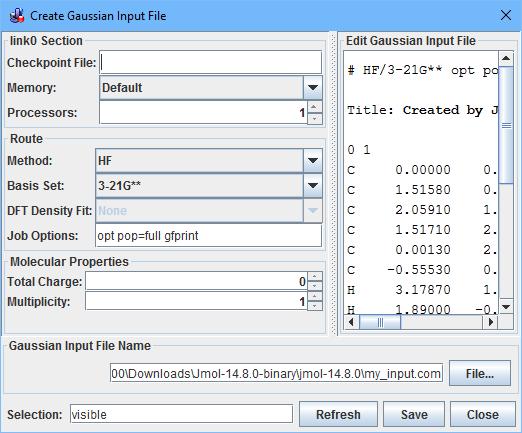Click the Refresh button
This screenshot has height=433, width=522.
[x=338, y=414]
